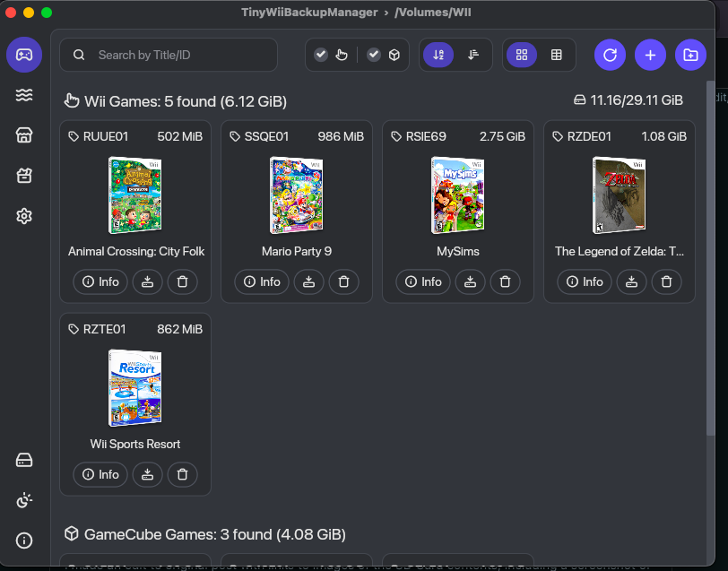This screenshot has height=571, width=728.
Task: Open the store icon in sidebar
Action: 24,135
